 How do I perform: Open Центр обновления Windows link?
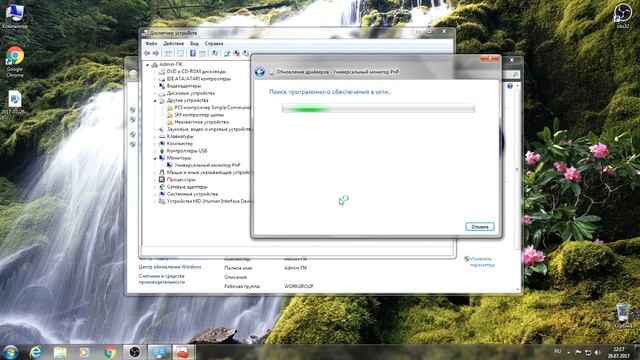tap(170, 267)
